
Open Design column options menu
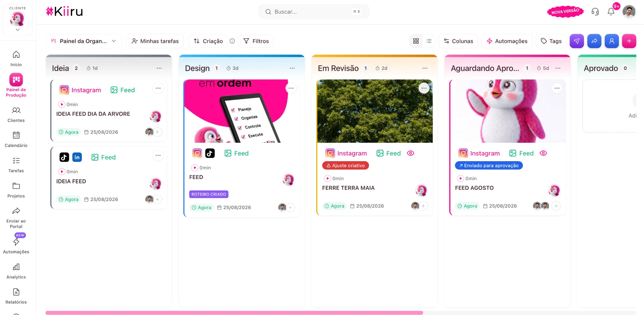(x=292, y=68)
